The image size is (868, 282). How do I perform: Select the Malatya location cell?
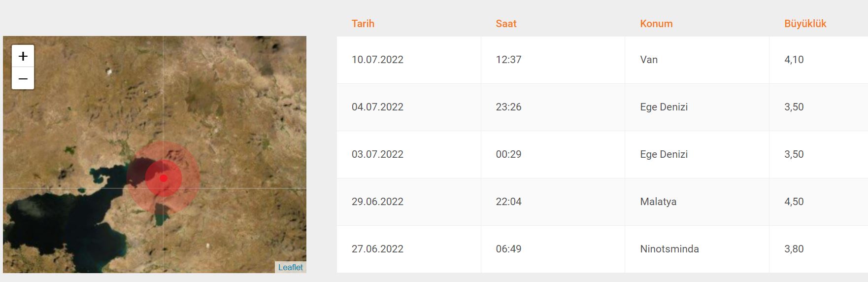658,202
